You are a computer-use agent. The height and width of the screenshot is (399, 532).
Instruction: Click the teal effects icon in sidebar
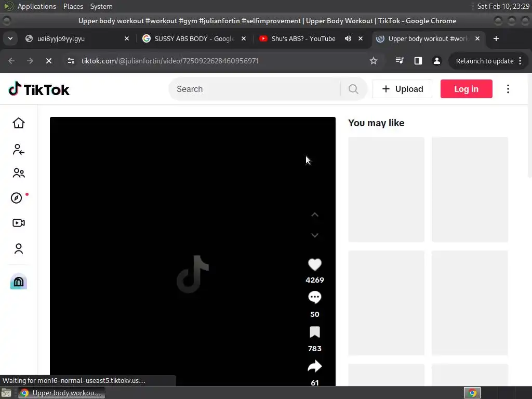point(19,281)
